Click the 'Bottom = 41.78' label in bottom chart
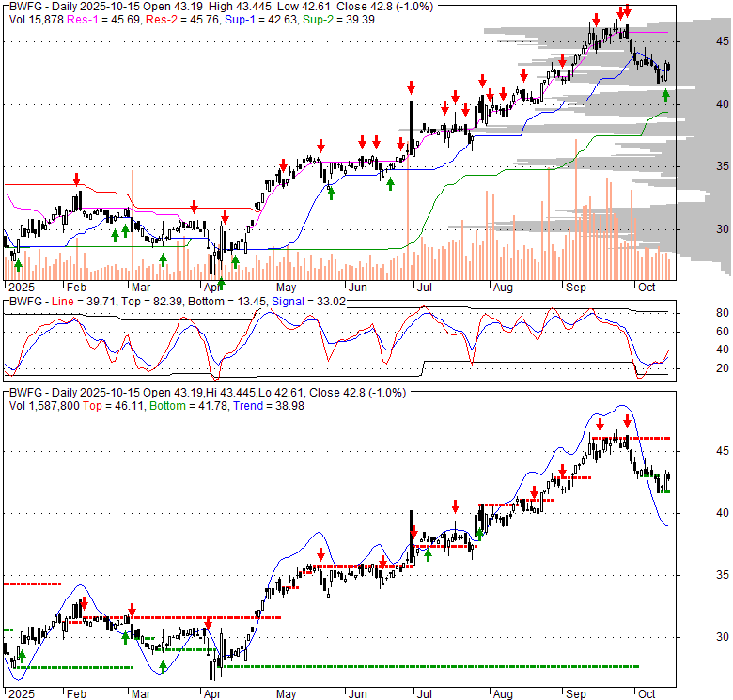The width and height of the screenshot is (733, 700). pyautogui.click(x=189, y=406)
